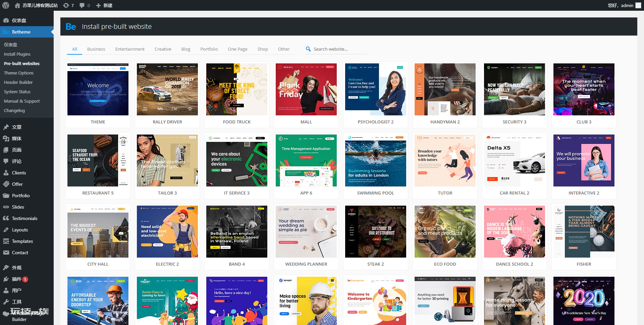The image size is (644, 325).
Task: Select the TAILOR 3 website thumbnail
Action: (x=167, y=160)
